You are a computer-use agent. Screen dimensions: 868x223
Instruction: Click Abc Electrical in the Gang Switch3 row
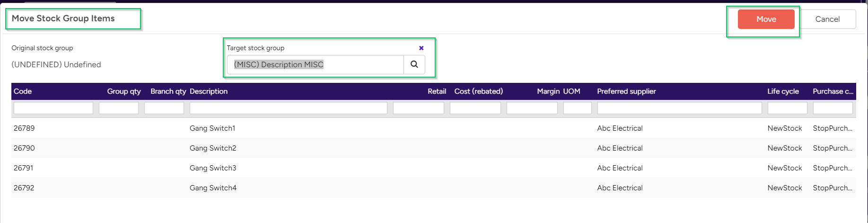pyautogui.click(x=620, y=168)
